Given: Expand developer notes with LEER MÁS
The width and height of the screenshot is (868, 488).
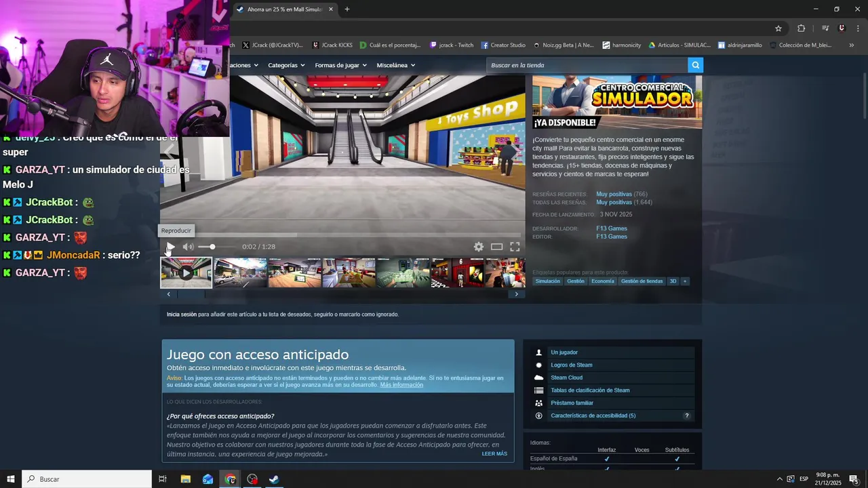Looking at the screenshot, I should pyautogui.click(x=494, y=454).
